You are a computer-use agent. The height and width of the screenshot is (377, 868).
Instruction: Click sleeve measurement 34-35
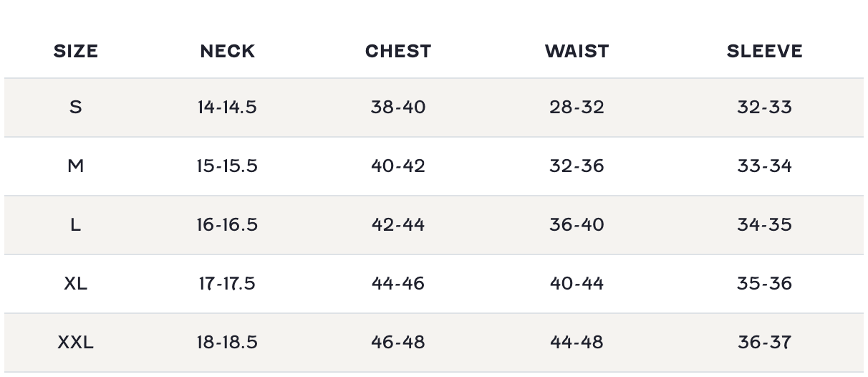[764, 225]
